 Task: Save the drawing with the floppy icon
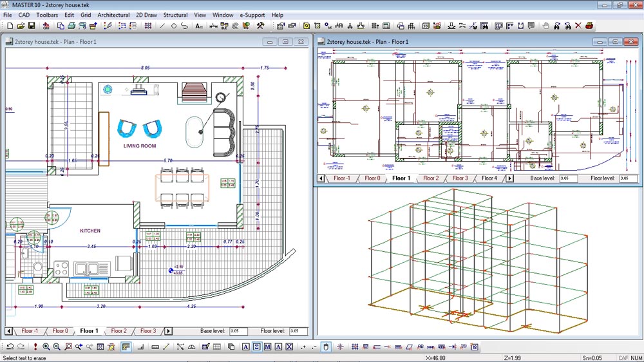click(x=31, y=26)
